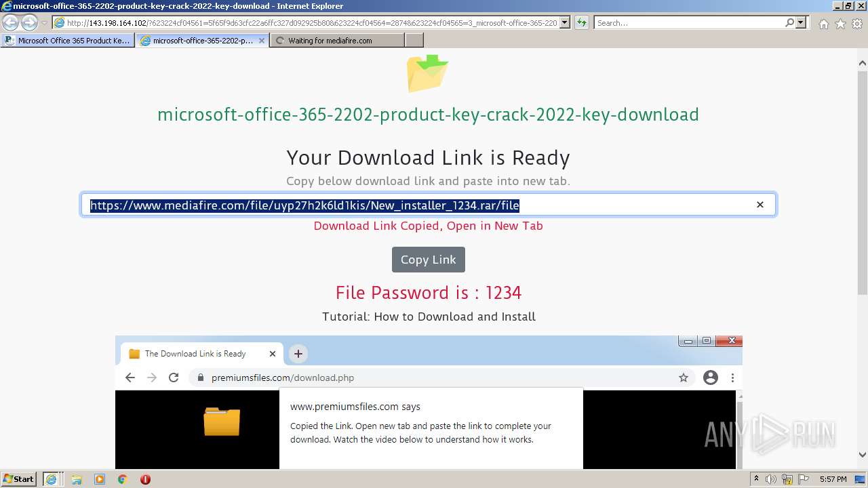This screenshot has width=868, height=488.
Task: Click 'File Password is : 1234' text
Action: click(x=428, y=293)
